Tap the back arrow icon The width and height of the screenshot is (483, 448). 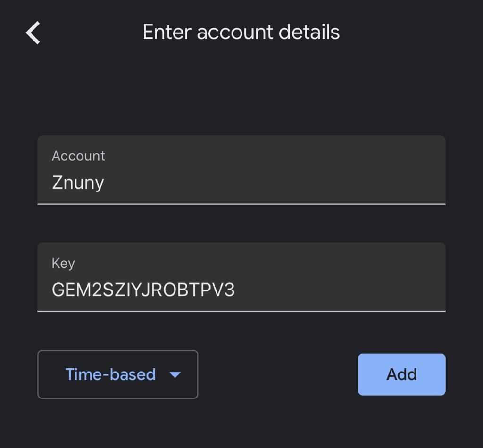33,33
